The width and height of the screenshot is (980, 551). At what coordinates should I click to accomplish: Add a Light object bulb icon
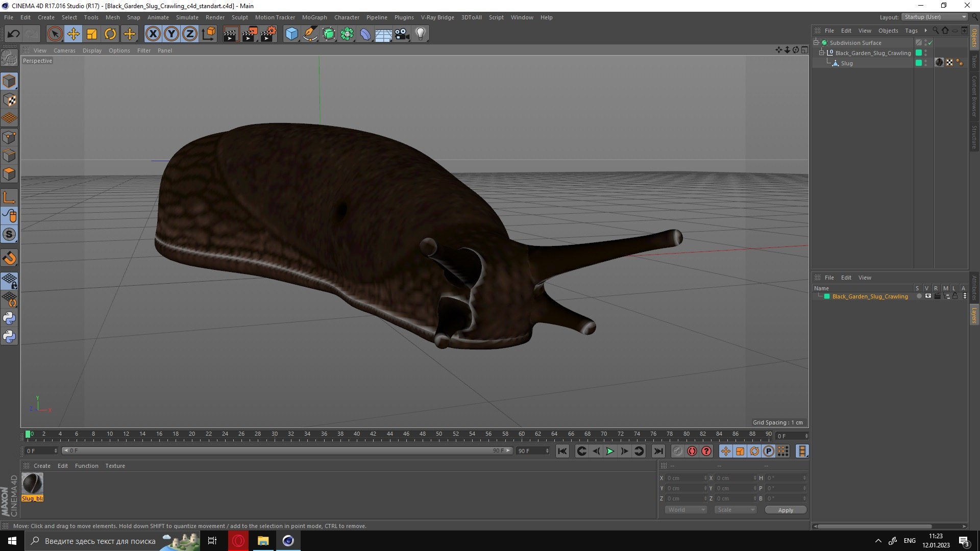421,34
